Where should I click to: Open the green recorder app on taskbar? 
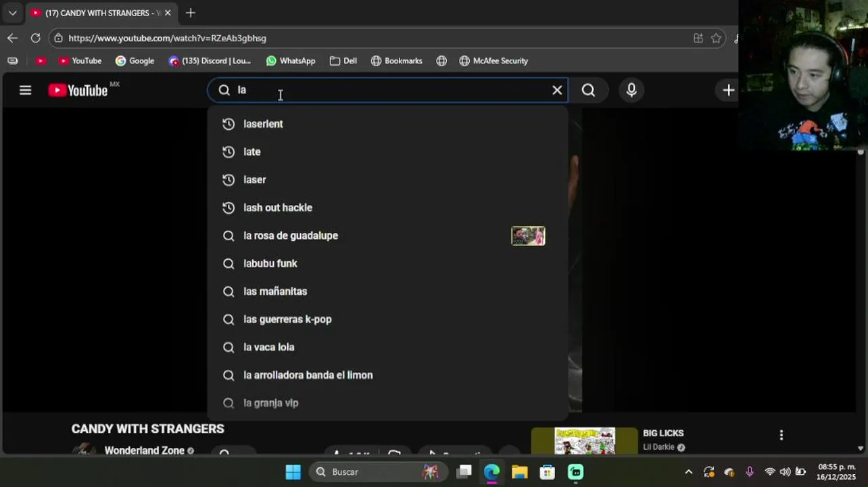(575, 472)
